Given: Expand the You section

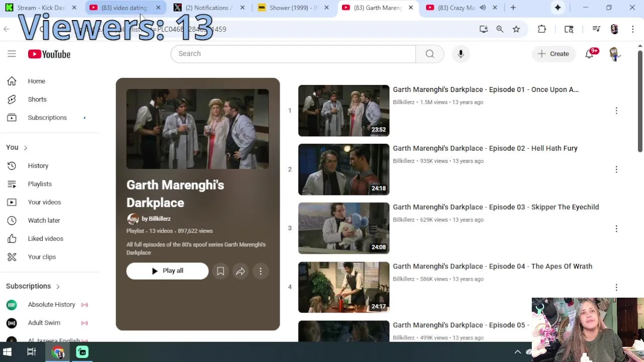Looking at the screenshot, I should click(x=17, y=147).
